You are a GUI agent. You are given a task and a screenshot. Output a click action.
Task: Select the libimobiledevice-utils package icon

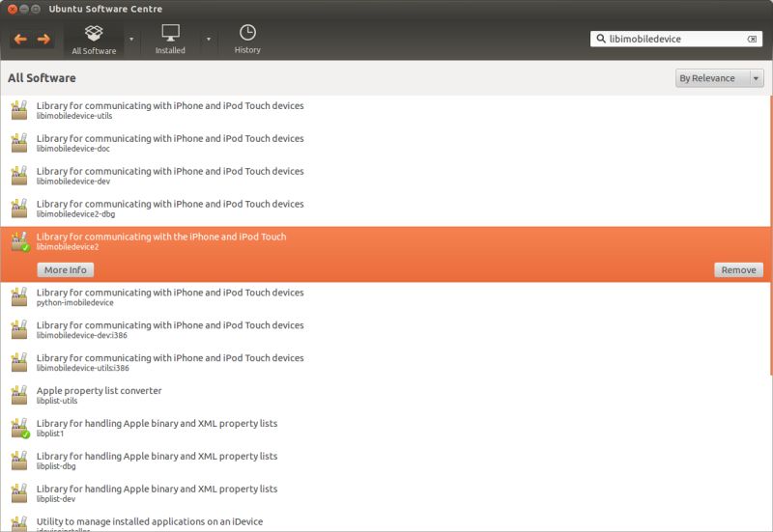point(19,110)
